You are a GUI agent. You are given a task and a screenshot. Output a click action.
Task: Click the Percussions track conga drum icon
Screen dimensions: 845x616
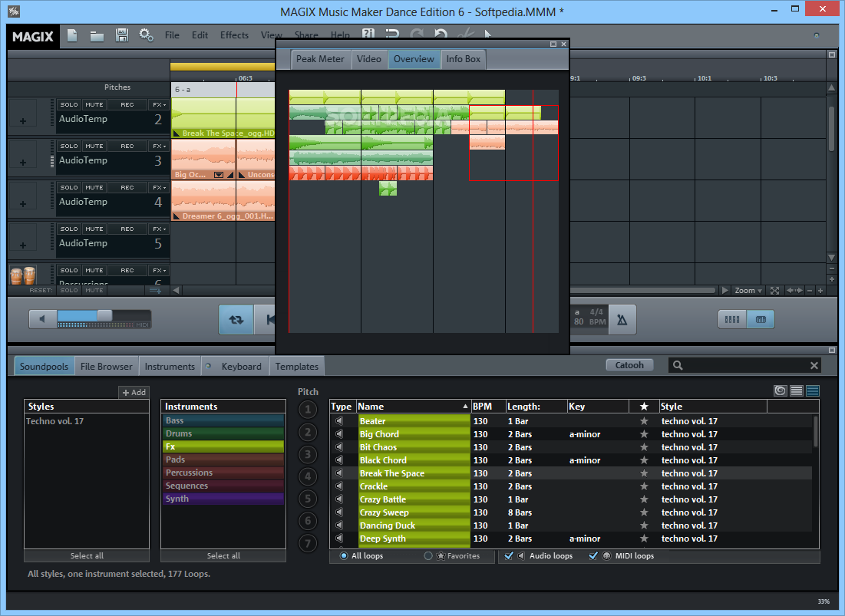tap(22, 275)
